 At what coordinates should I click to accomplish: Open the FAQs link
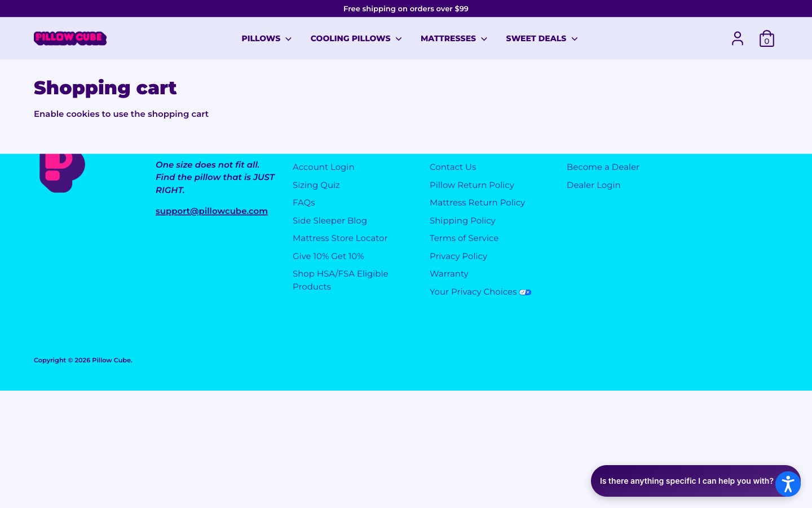[x=303, y=203]
